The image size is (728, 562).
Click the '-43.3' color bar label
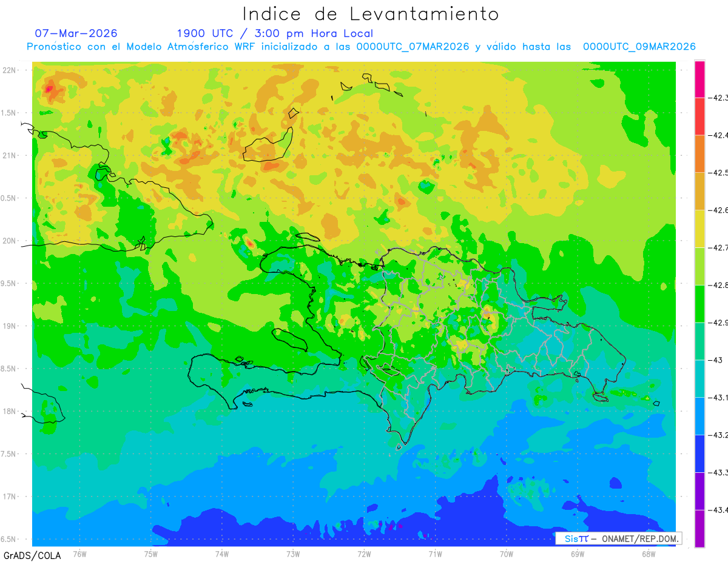pyautogui.click(x=718, y=472)
